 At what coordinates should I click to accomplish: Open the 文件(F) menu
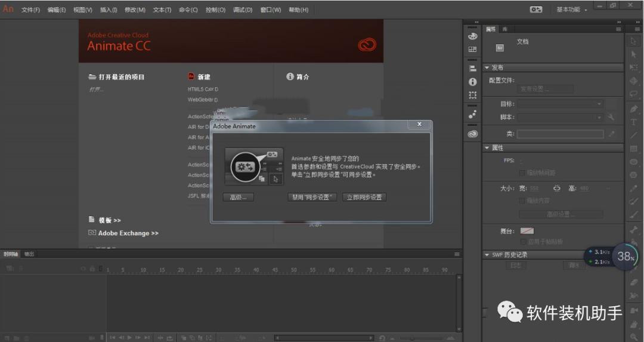[x=31, y=10]
